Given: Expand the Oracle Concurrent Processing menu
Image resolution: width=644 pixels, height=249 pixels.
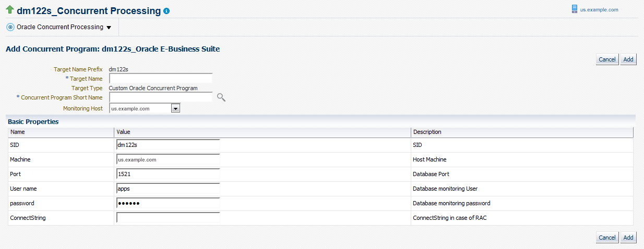Looking at the screenshot, I should [x=109, y=28].
